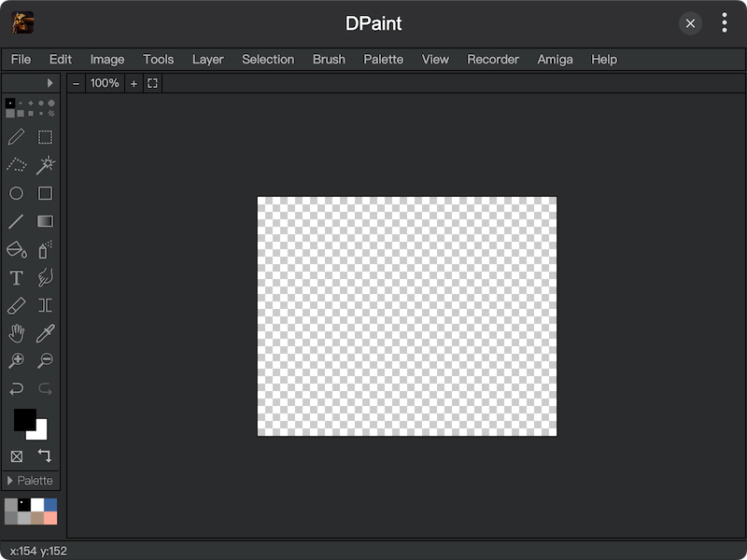Click the 100% zoom level button
The height and width of the screenshot is (560, 747).
pyautogui.click(x=105, y=83)
